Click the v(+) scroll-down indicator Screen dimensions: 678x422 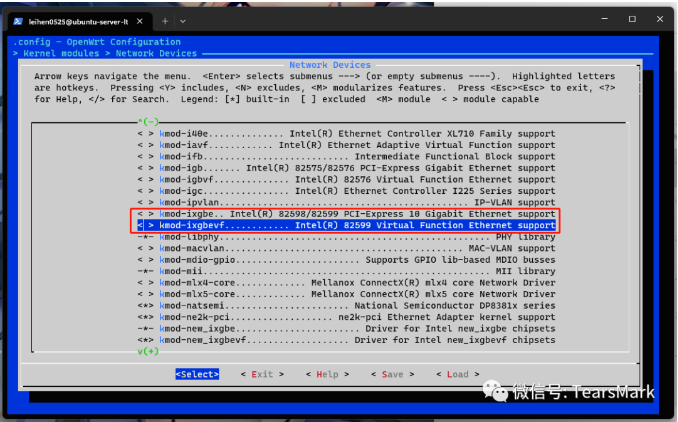[x=148, y=351]
